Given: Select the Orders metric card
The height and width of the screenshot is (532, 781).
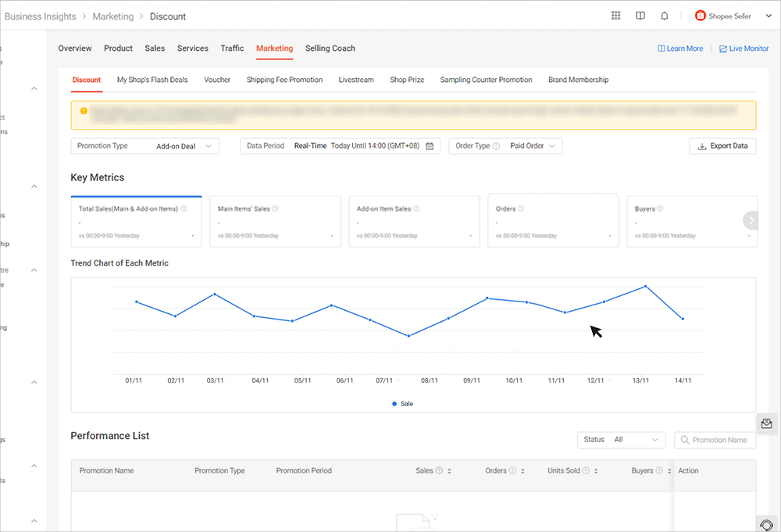Looking at the screenshot, I should coord(552,221).
